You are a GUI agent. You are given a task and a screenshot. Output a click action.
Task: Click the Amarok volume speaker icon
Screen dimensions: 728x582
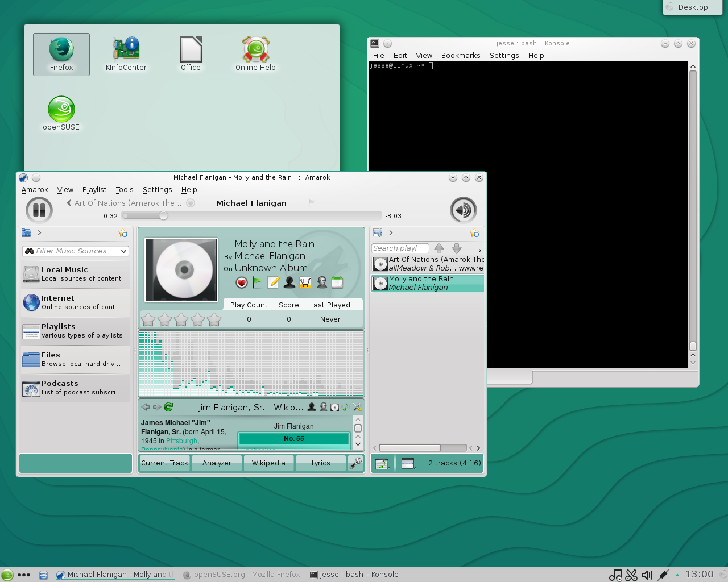pos(464,210)
